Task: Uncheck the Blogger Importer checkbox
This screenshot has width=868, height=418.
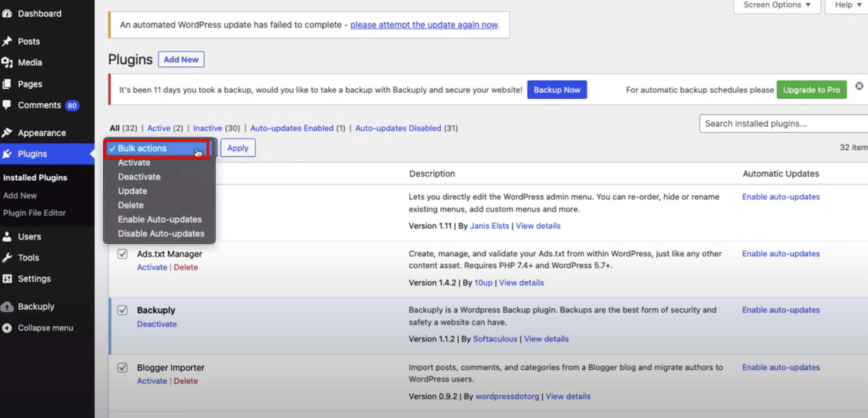Action: pos(122,367)
